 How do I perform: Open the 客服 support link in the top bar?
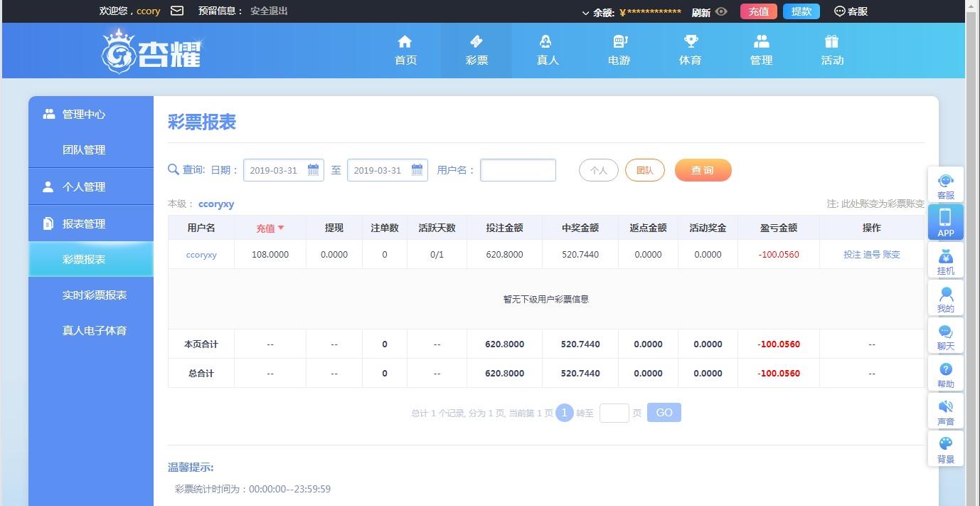851,11
